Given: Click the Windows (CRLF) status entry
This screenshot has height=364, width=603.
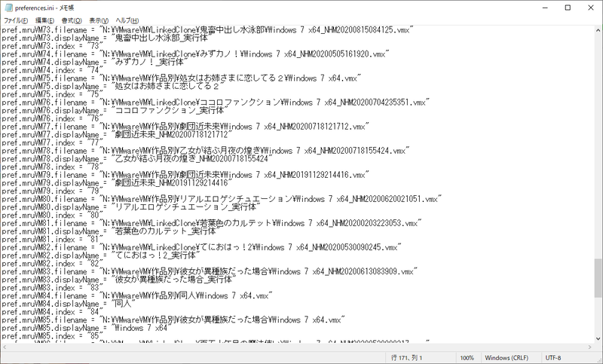Looking at the screenshot, I should click(507, 358).
